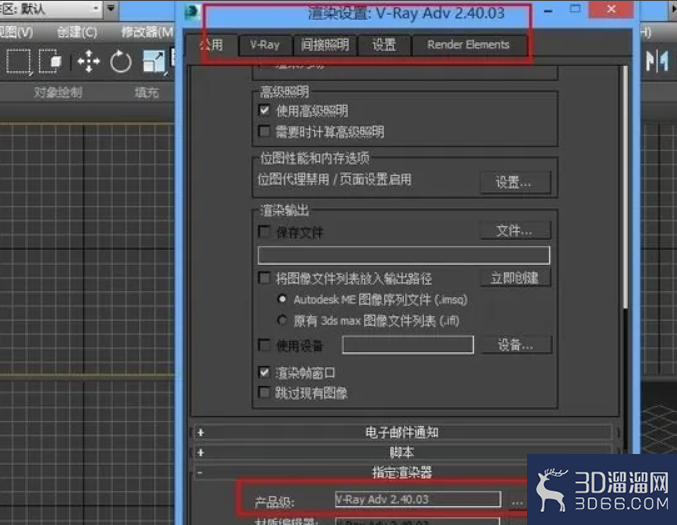Open the workspace selector dropdown
The image size is (677, 525).
coord(51,9)
